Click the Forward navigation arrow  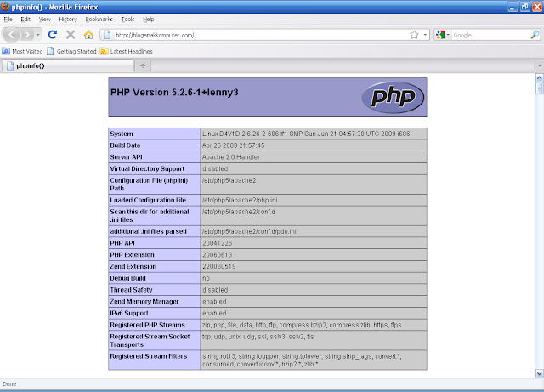pyautogui.click(x=27, y=35)
